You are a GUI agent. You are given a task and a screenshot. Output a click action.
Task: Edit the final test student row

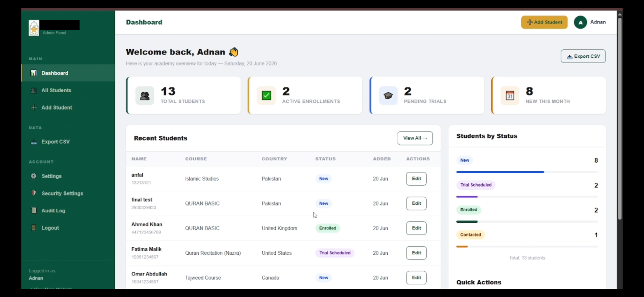tap(416, 203)
